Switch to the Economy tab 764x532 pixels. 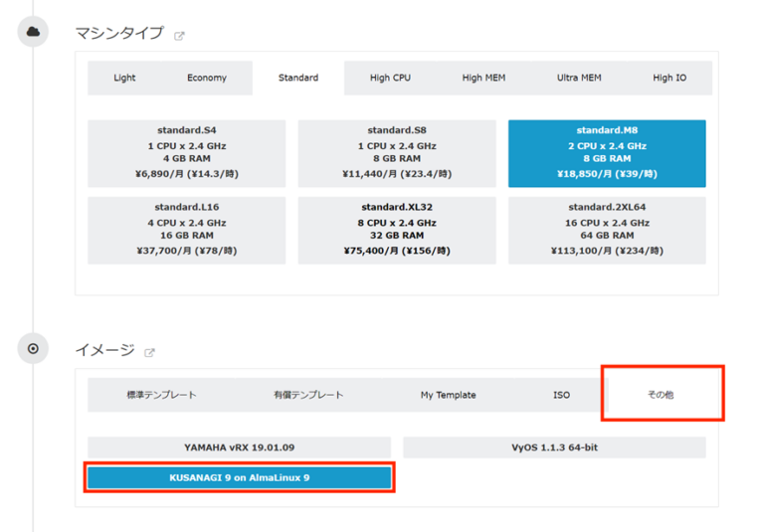pos(206,78)
